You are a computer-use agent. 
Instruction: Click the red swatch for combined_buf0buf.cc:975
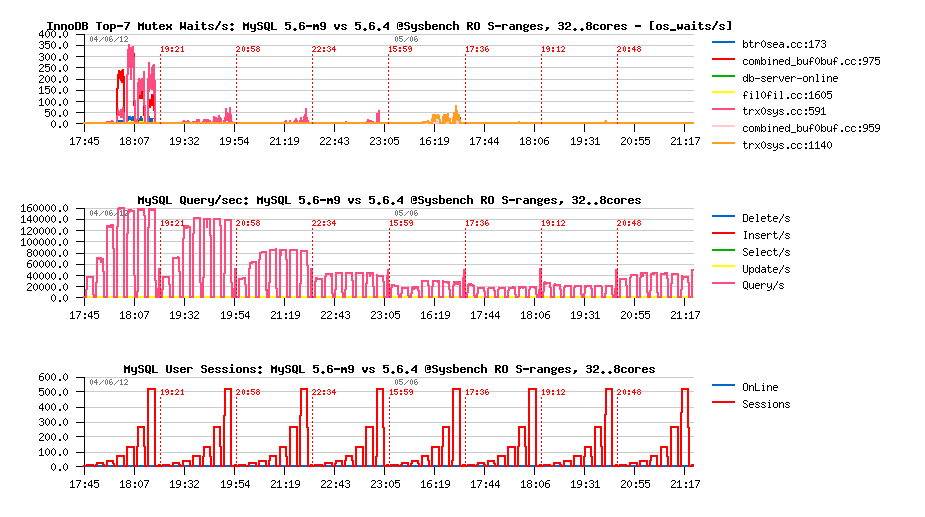click(723, 60)
